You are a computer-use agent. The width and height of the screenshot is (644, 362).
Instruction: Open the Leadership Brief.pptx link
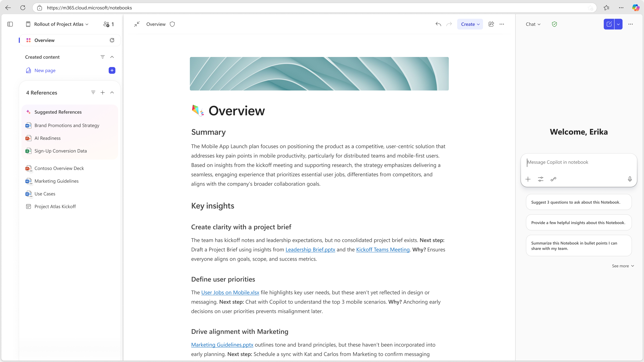coord(310,250)
